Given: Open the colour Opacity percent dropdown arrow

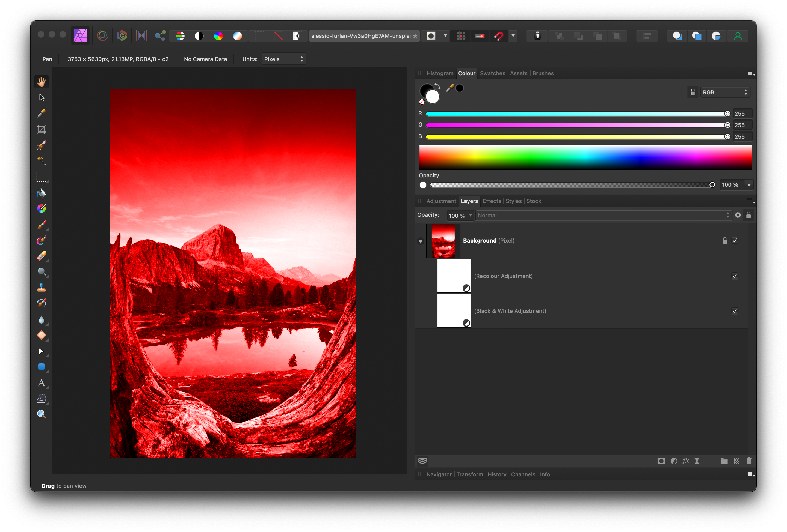Looking at the screenshot, I should [x=749, y=185].
